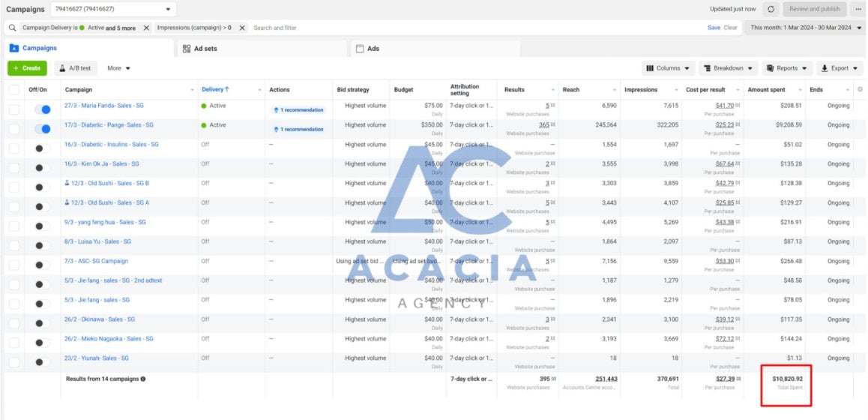This screenshot has height=420, width=868.
Task: Click flask icon on Old Sushi SG B
Action: 67,183
